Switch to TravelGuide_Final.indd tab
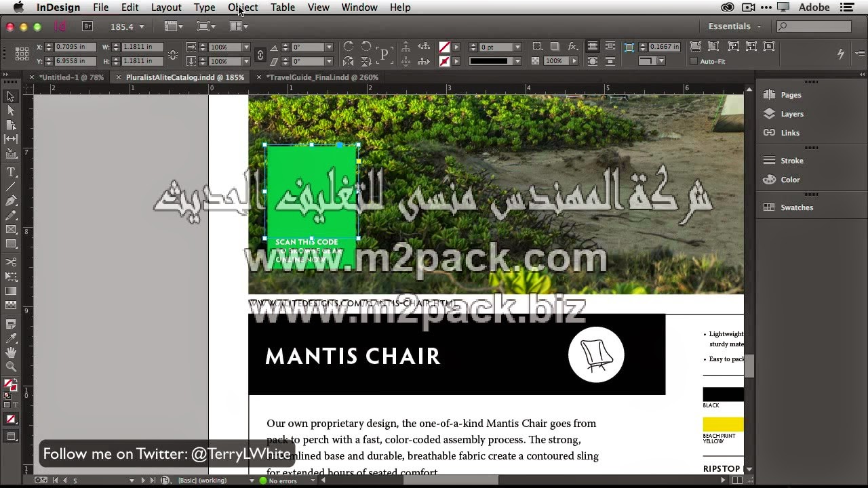The width and height of the screenshot is (868, 488). [x=321, y=77]
